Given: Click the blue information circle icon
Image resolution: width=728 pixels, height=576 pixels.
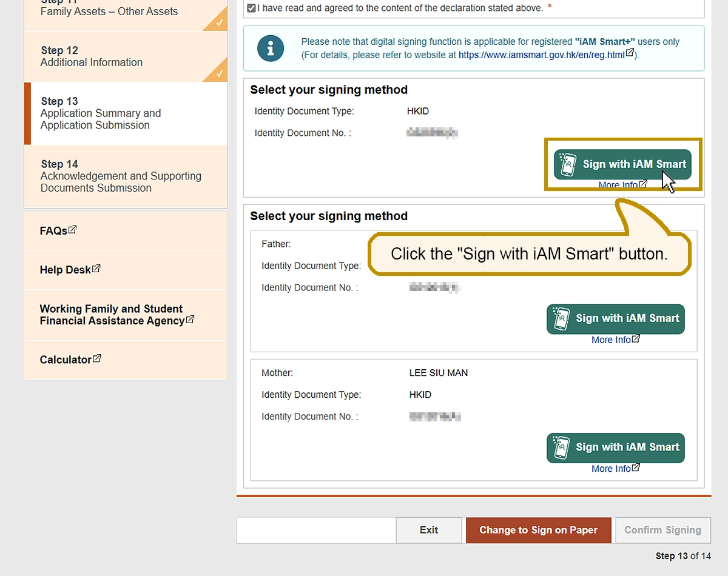Looking at the screenshot, I should pyautogui.click(x=271, y=48).
